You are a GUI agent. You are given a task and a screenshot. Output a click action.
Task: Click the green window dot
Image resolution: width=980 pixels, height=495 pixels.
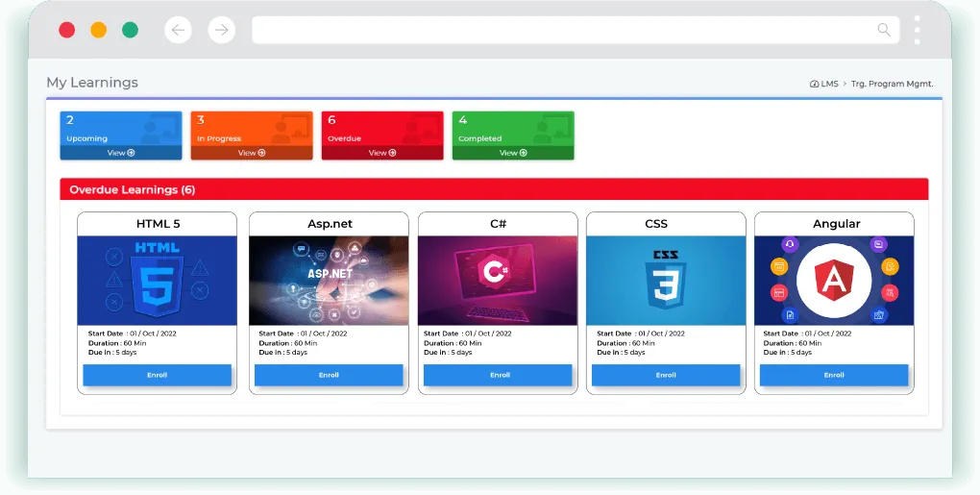click(x=130, y=30)
